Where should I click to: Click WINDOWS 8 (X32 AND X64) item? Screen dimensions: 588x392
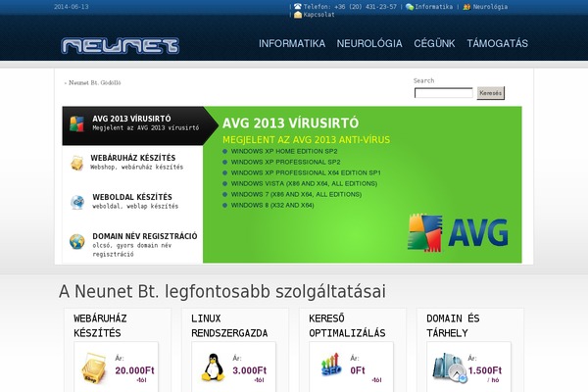coord(272,205)
